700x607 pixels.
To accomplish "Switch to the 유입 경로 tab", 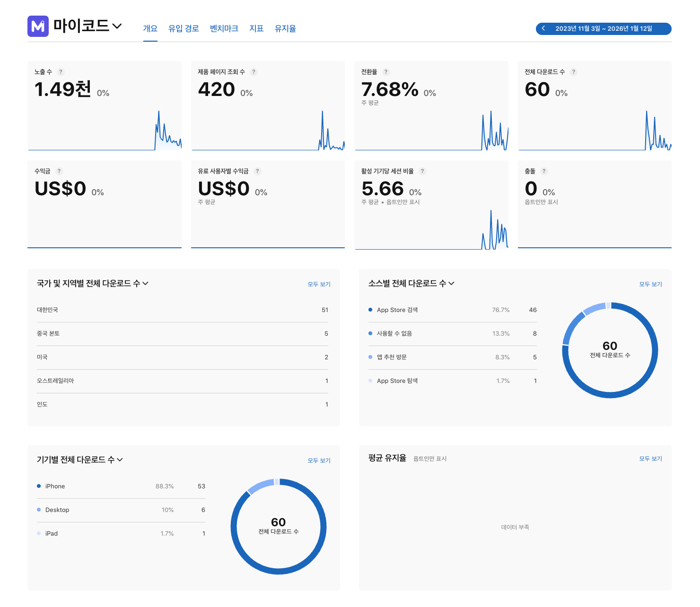I will pos(184,28).
